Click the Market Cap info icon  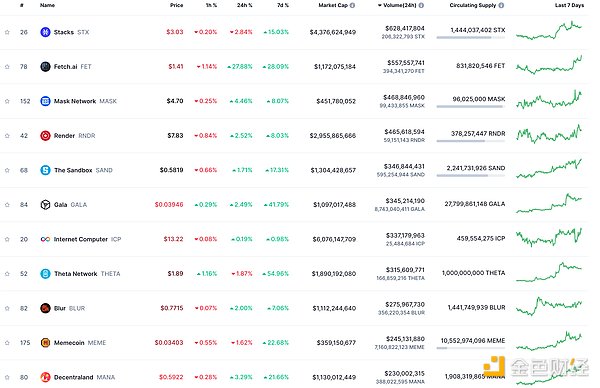point(352,5)
